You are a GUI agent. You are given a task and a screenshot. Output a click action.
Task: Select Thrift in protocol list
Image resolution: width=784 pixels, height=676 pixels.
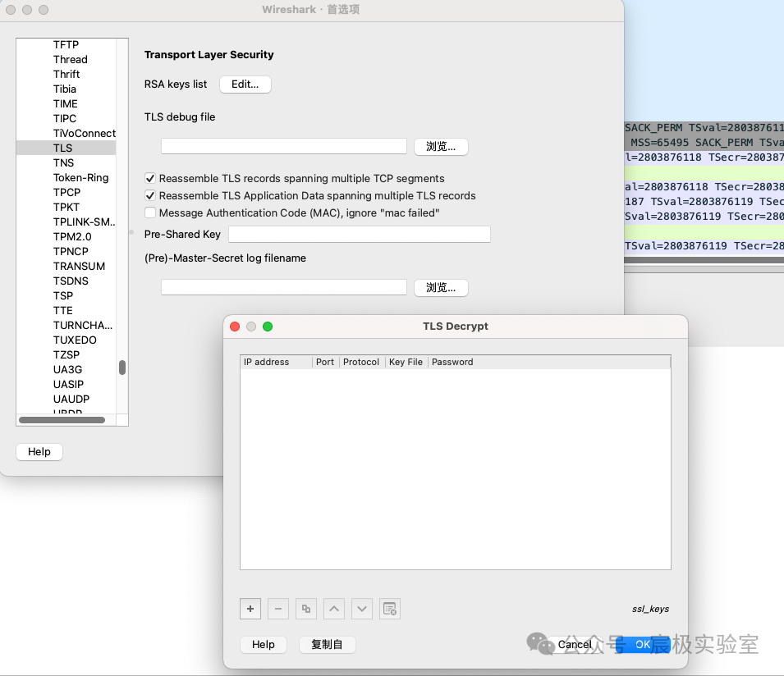66,75
